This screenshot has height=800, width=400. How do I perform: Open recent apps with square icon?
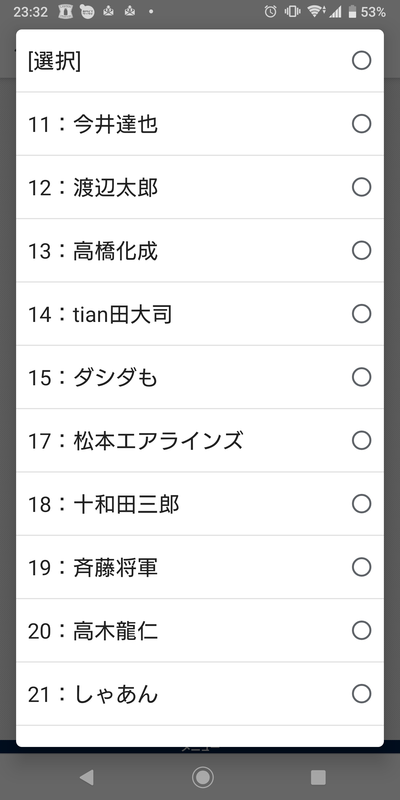click(x=318, y=778)
